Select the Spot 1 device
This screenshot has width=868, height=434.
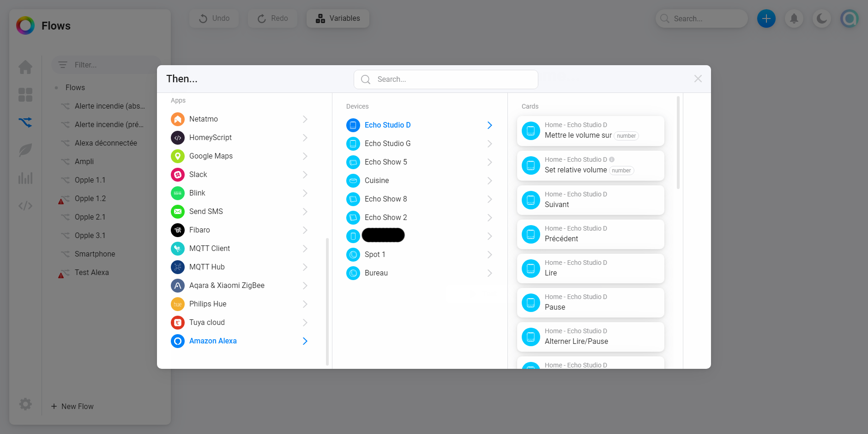coord(420,255)
